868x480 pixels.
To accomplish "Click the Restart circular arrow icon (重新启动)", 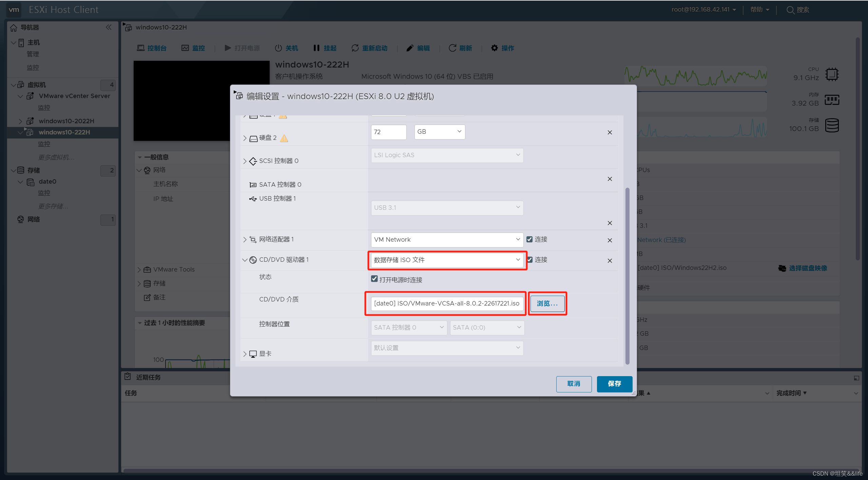I will pos(355,48).
